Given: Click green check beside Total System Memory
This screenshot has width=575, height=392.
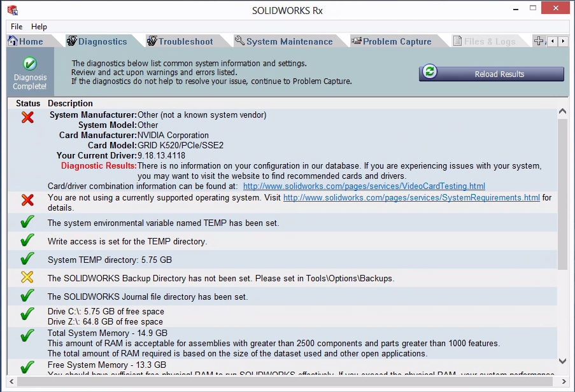Looking at the screenshot, I should click(x=27, y=335).
